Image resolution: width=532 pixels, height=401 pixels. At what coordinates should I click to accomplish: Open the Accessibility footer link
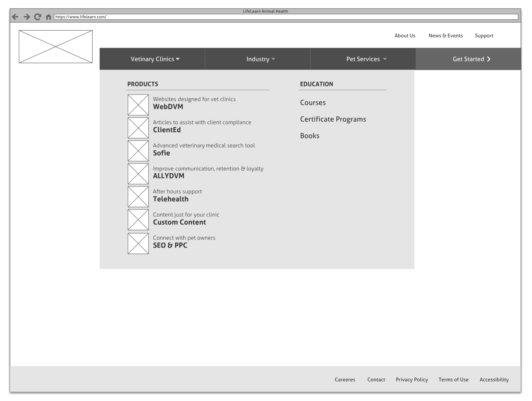(x=494, y=380)
